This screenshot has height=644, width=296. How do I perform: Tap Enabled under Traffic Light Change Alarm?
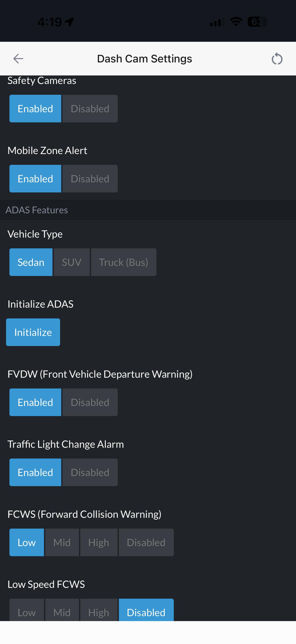point(35,472)
